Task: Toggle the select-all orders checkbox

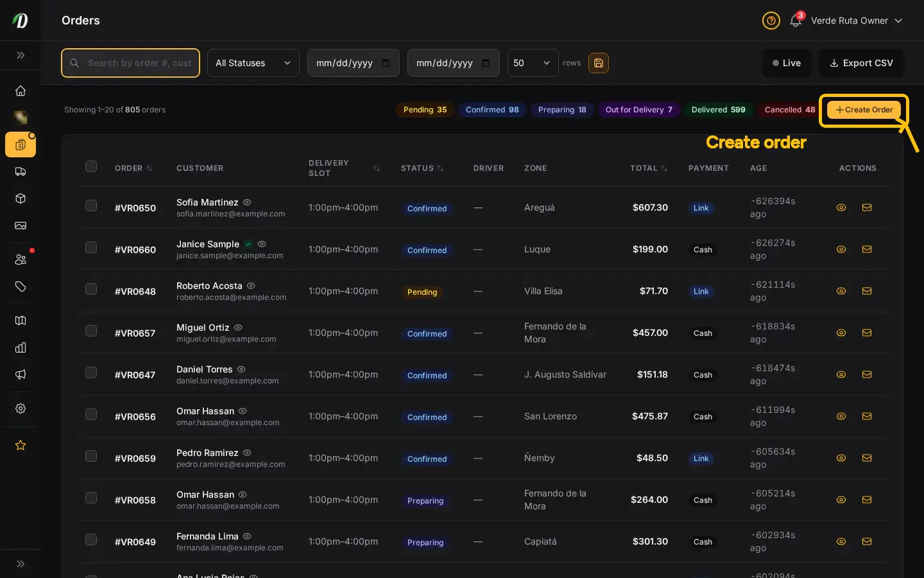Action: pyautogui.click(x=91, y=166)
